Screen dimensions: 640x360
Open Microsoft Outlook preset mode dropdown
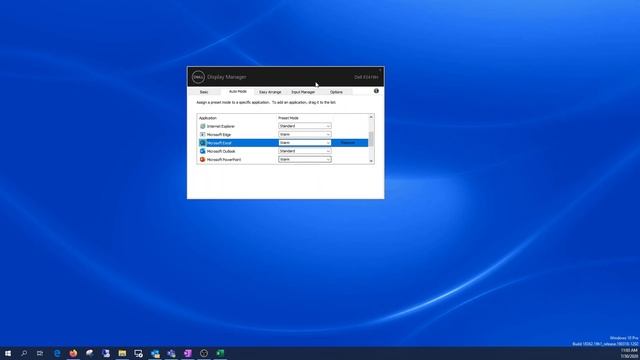[305, 151]
